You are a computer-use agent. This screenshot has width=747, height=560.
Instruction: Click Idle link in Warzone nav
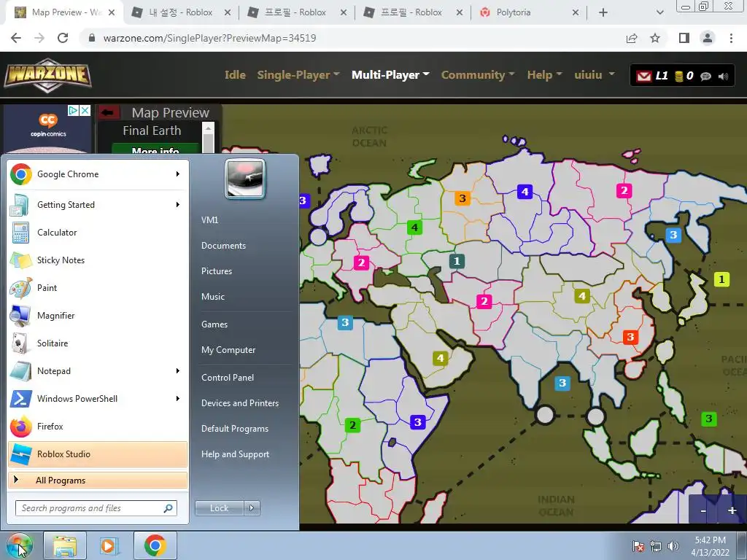pos(235,75)
